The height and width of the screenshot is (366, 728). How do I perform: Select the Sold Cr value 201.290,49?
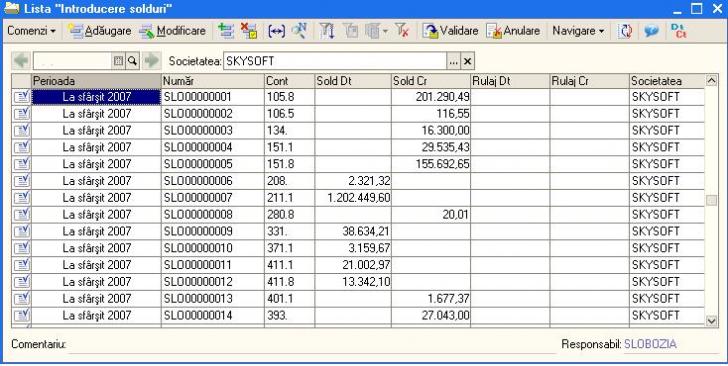[x=431, y=97]
